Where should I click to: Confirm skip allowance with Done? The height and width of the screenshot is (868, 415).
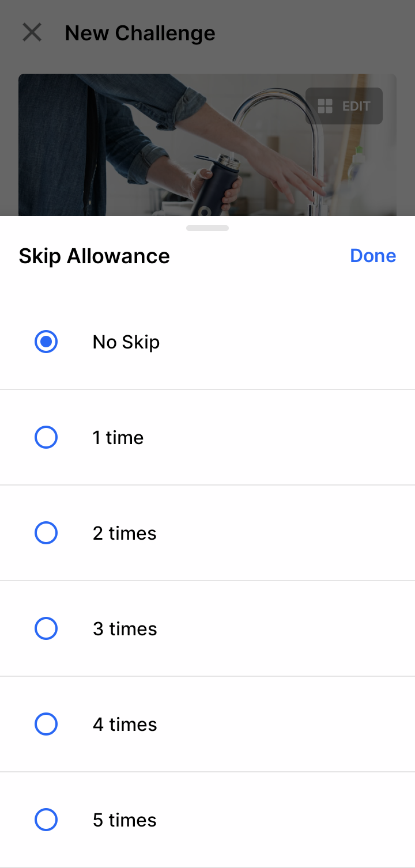tap(373, 256)
